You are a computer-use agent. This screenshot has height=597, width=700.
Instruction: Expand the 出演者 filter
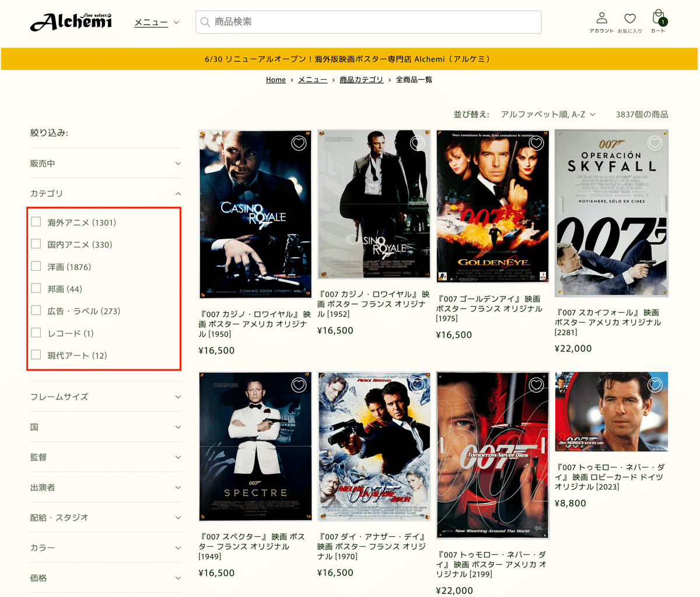pyautogui.click(x=106, y=487)
